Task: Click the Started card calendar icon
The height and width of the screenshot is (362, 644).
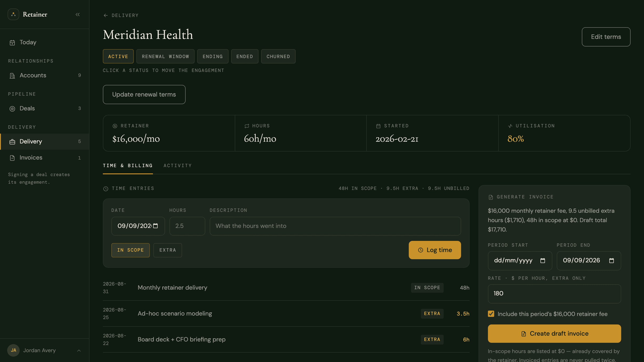Action: (x=378, y=126)
